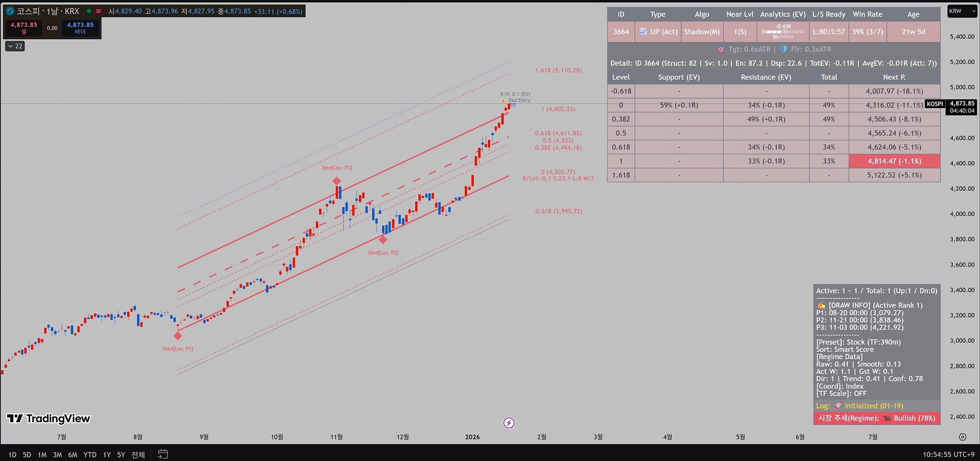Open chart settings via the gear icon
This screenshot has height=461, width=980.
[x=963, y=437]
